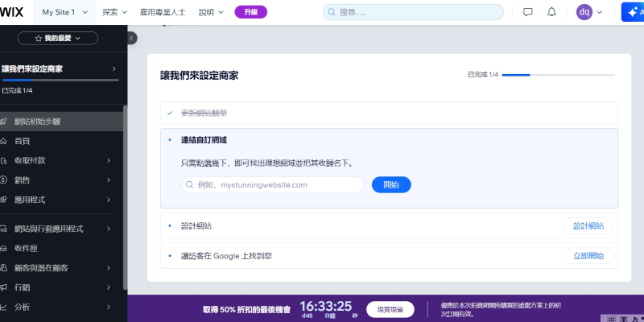Open the 說明 menu

(211, 12)
